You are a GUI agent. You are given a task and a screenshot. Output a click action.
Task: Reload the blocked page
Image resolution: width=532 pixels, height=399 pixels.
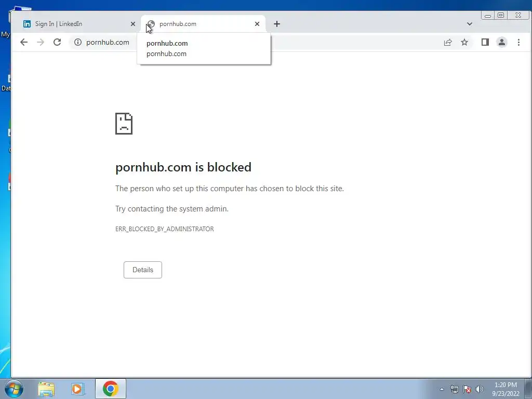(57, 42)
